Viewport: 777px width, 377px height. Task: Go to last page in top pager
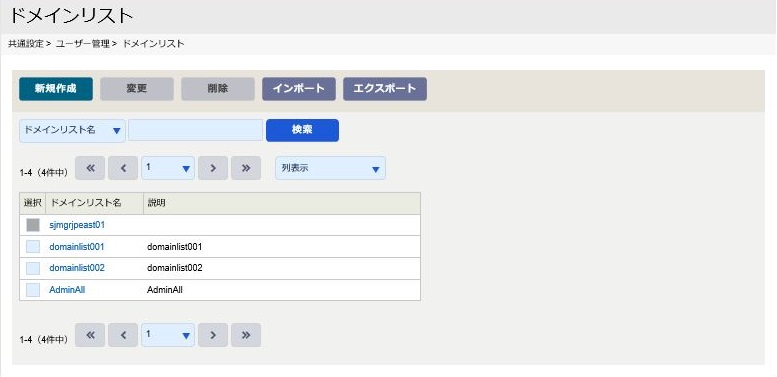[x=246, y=168]
